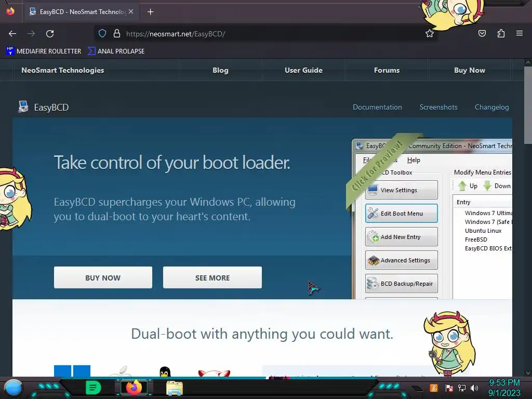Screen dimensions: 532x399
Task: Click the address bar URL field
Action: point(264,34)
